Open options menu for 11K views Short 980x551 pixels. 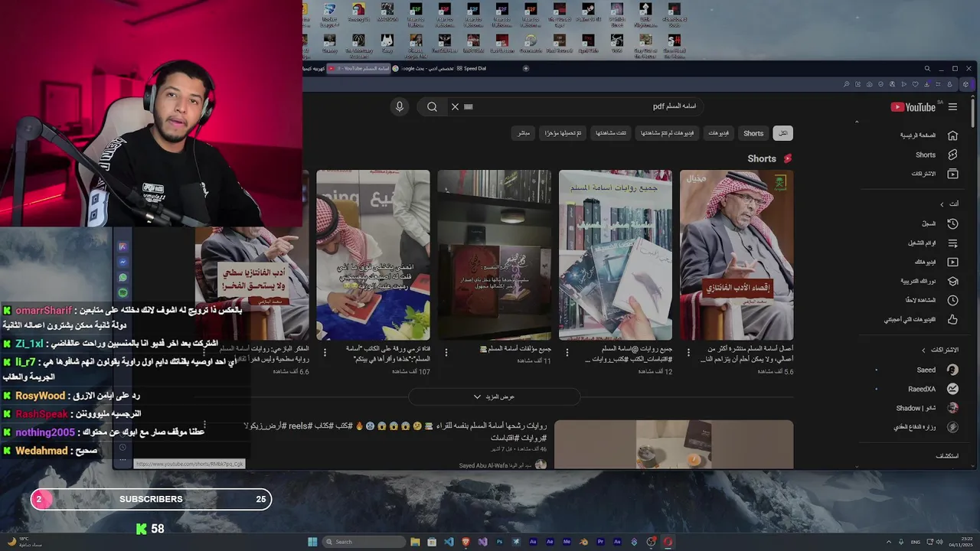click(x=446, y=353)
